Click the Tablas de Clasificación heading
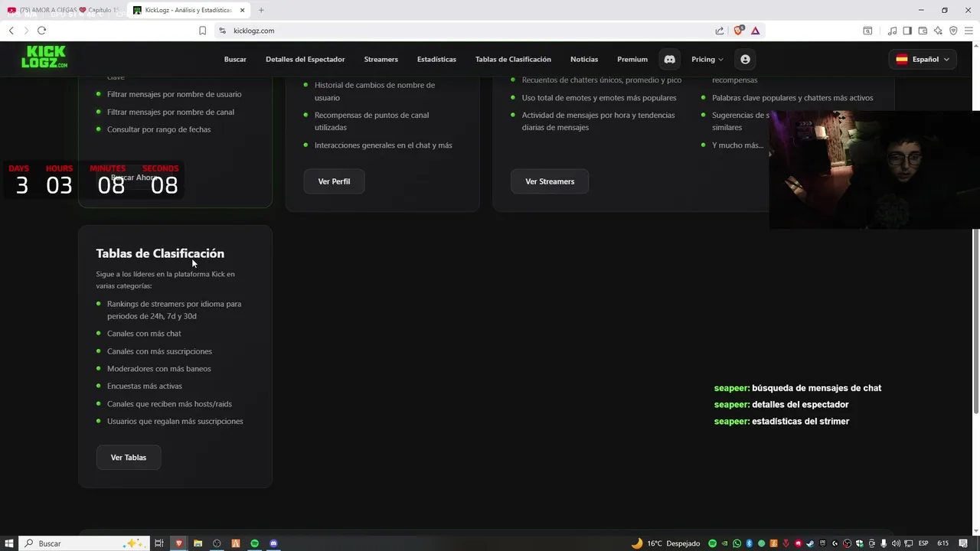 [160, 253]
